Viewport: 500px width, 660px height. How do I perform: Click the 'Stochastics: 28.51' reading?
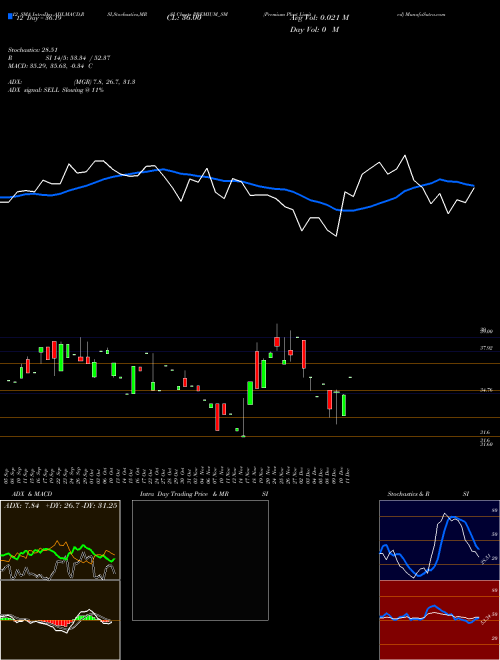(32, 50)
